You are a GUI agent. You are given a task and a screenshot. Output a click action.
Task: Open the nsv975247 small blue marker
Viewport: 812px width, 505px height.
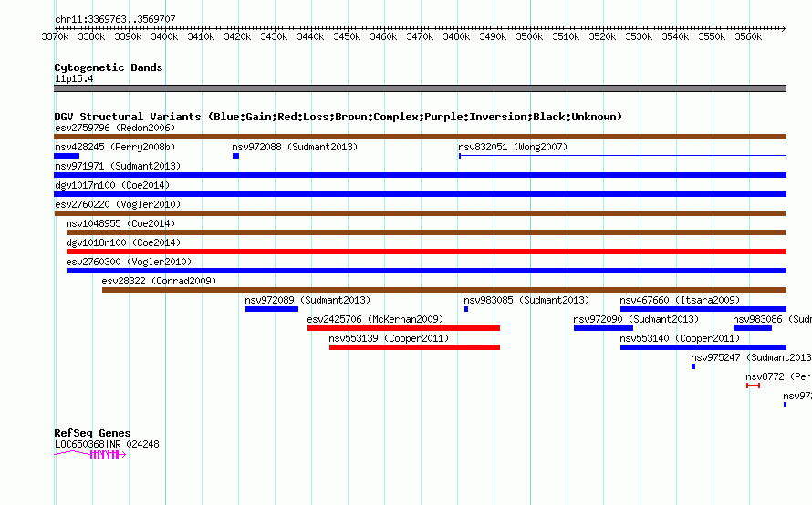point(693,366)
